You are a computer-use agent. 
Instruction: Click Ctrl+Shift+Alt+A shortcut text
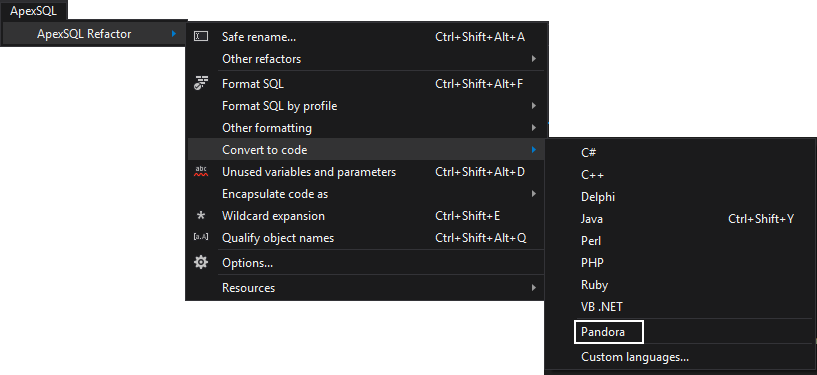point(480,37)
